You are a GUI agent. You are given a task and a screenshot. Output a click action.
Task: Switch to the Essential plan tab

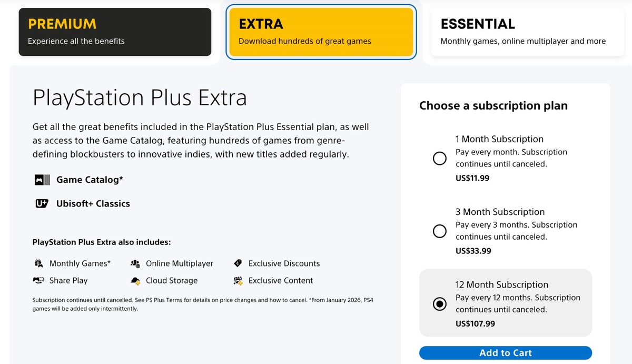point(527,32)
